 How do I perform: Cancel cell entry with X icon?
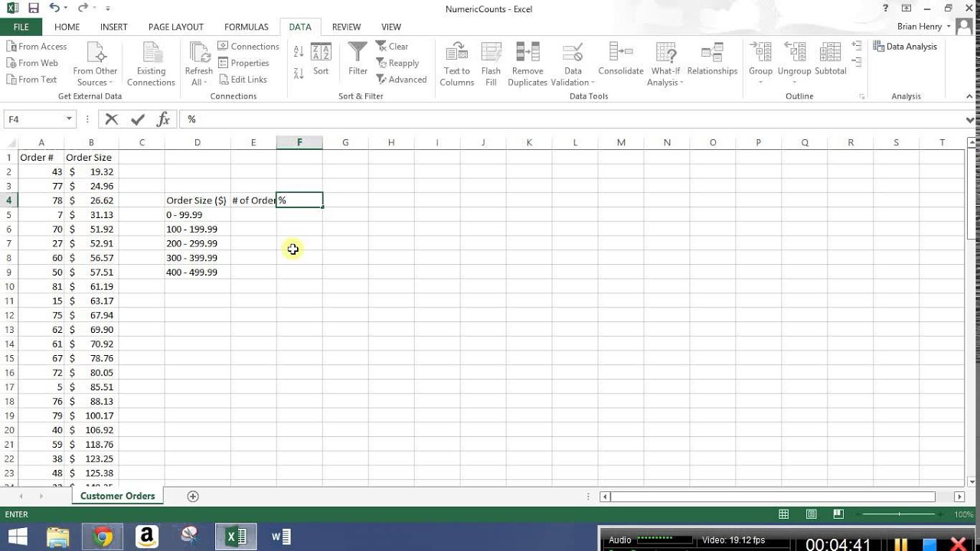coord(112,119)
